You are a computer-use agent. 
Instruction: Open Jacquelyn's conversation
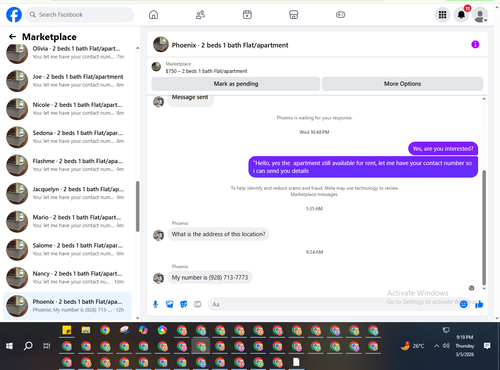[67, 193]
